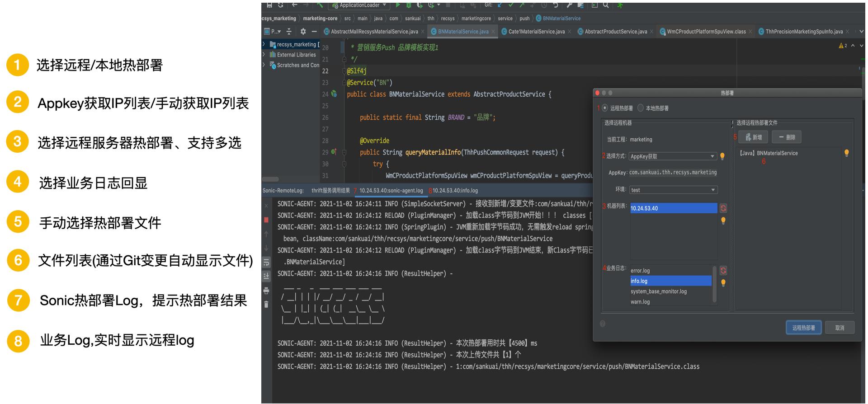Click Git commit green checkmark icon

pyautogui.click(x=511, y=5)
